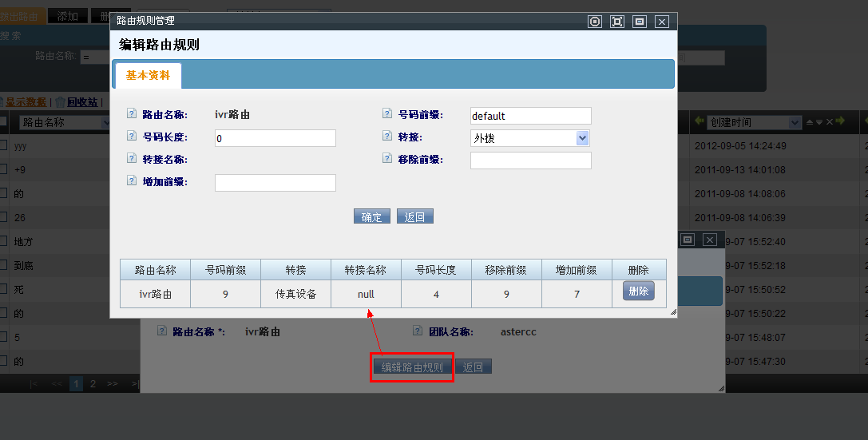Viewport: 868px width, 440px height.
Task: Click help icon next to 增加前缀
Action: [132, 181]
